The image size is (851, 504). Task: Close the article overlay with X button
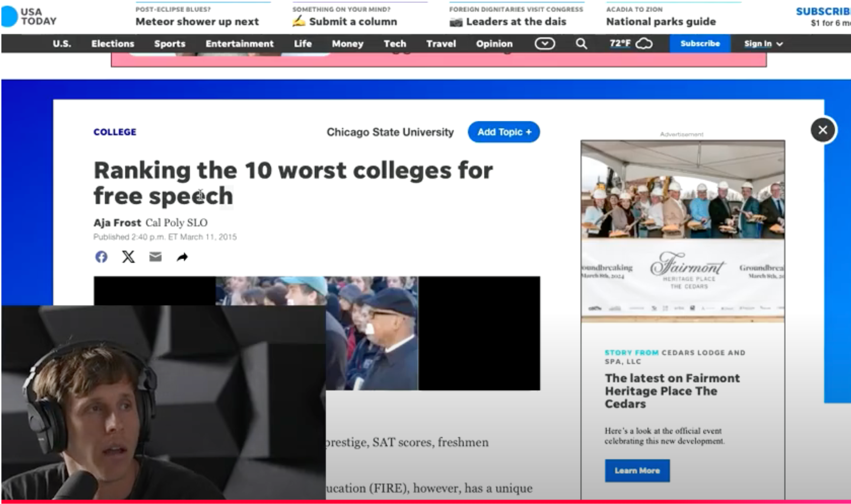(x=823, y=130)
